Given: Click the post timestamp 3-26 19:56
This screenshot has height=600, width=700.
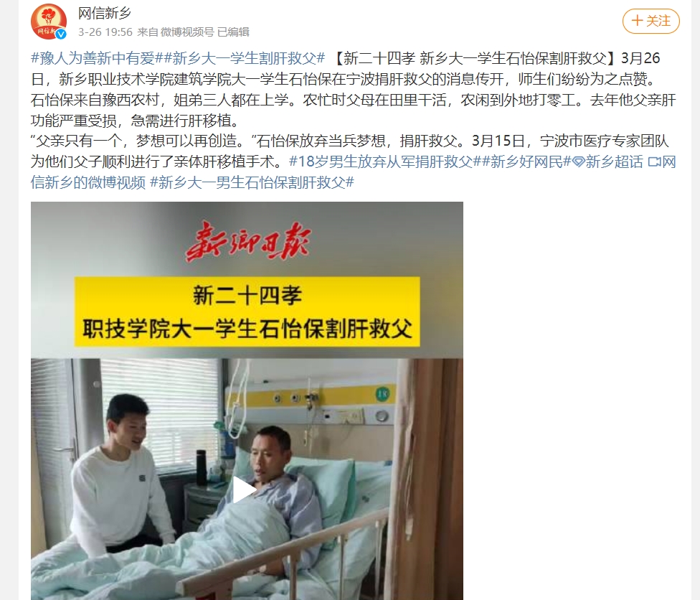Looking at the screenshot, I should (105, 32).
